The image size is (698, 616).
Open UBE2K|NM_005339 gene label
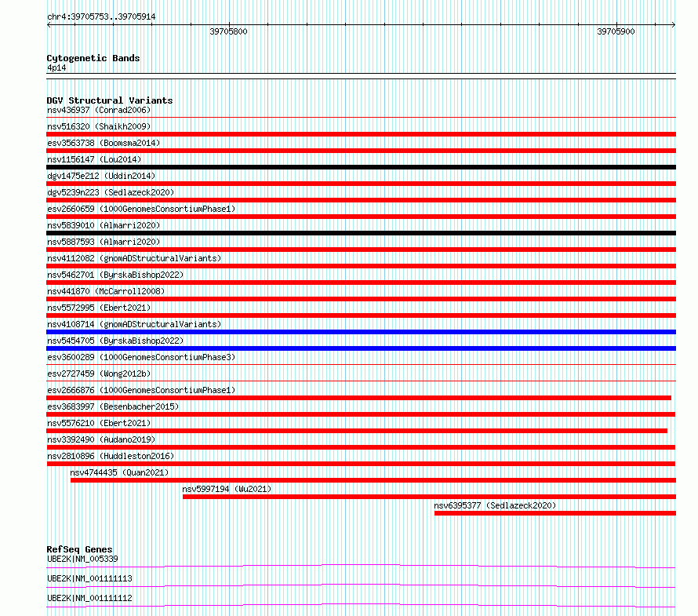pyautogui.click(x=82, y=559)
